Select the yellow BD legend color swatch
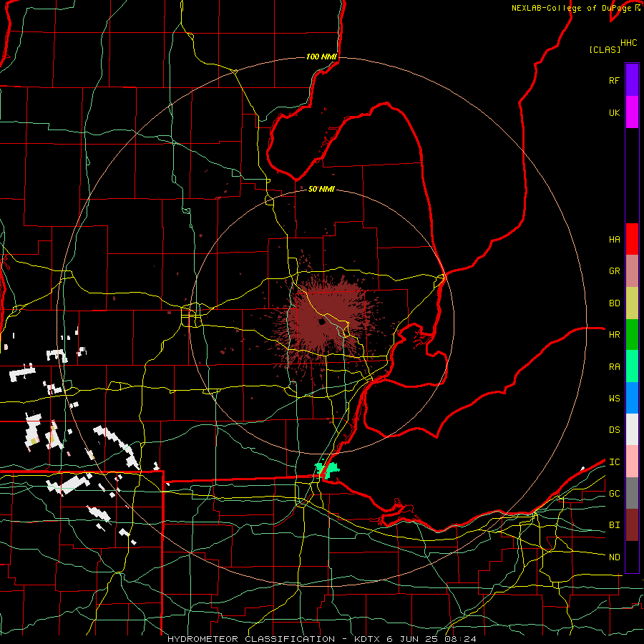The width and height of the screenshot is (644, 644). [632, 303]
